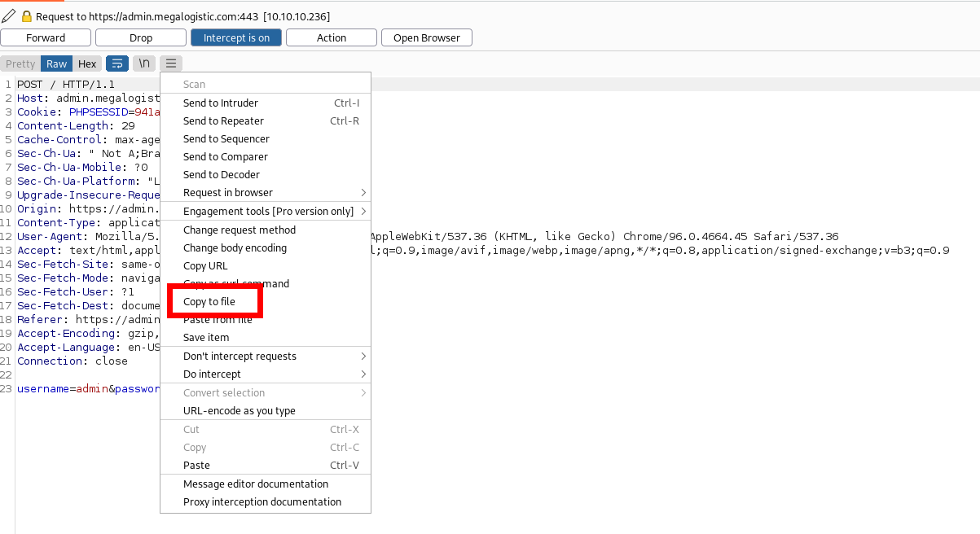Expand Do intercept submenu

(363, 374)
